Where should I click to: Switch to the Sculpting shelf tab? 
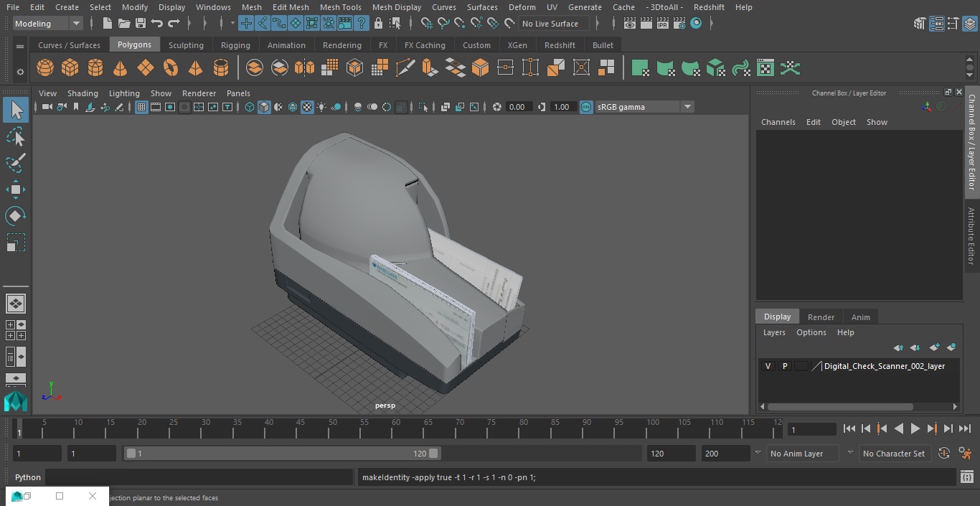pos(186,44)
